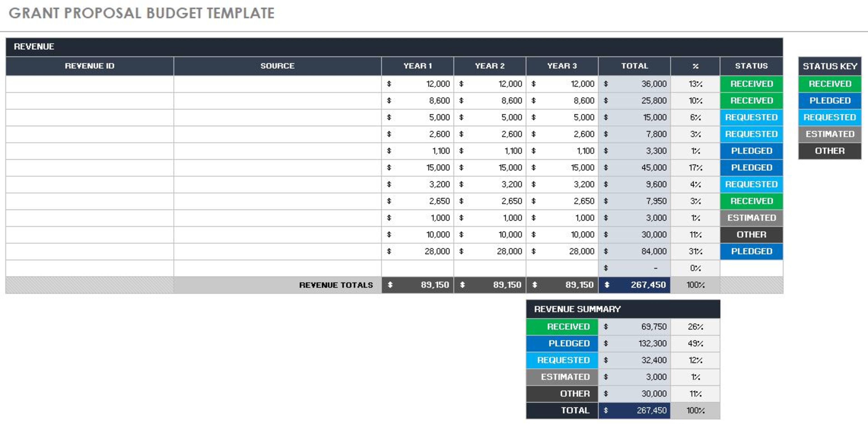This screenshot has height=424, width=868.
Task: Click the 49% summary percentage
Action: coord(695,343)
